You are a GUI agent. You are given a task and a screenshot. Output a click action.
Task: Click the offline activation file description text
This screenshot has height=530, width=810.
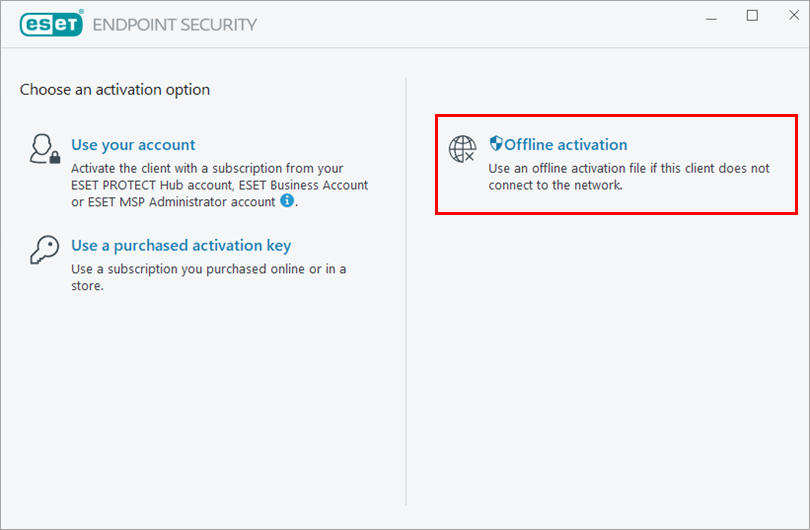point(629,177)
